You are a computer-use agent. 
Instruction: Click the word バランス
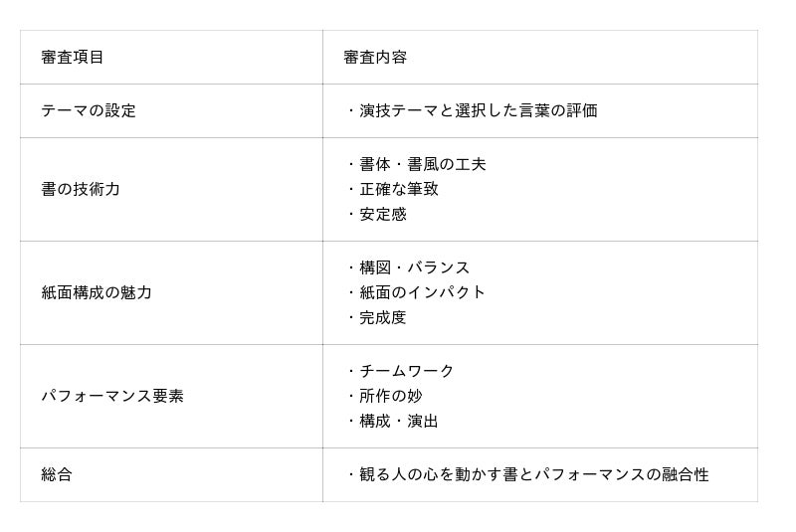click(x=439, y=267)
